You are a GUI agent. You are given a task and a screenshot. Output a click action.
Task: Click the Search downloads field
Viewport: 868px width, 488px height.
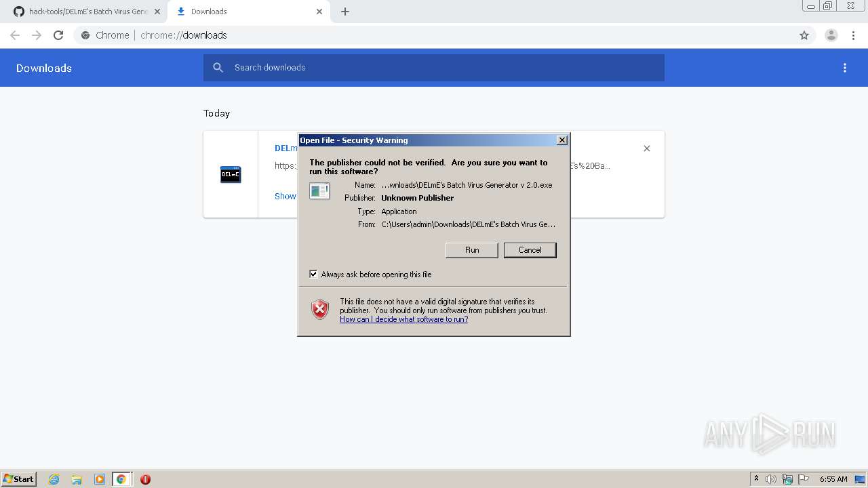click(434, 68)
